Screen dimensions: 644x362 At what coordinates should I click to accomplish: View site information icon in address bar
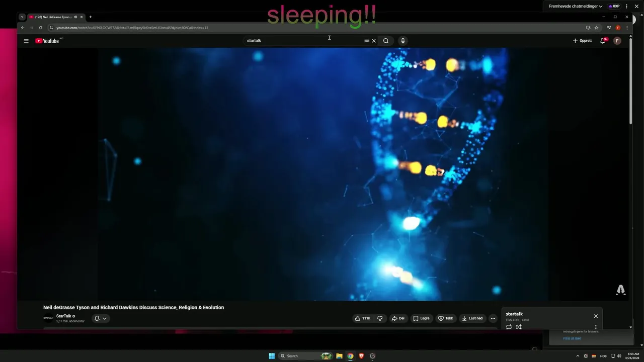[x=51, y=28]
